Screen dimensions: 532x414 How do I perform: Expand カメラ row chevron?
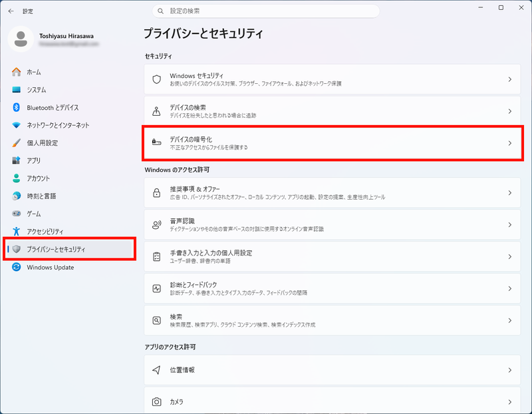point(509,402)
